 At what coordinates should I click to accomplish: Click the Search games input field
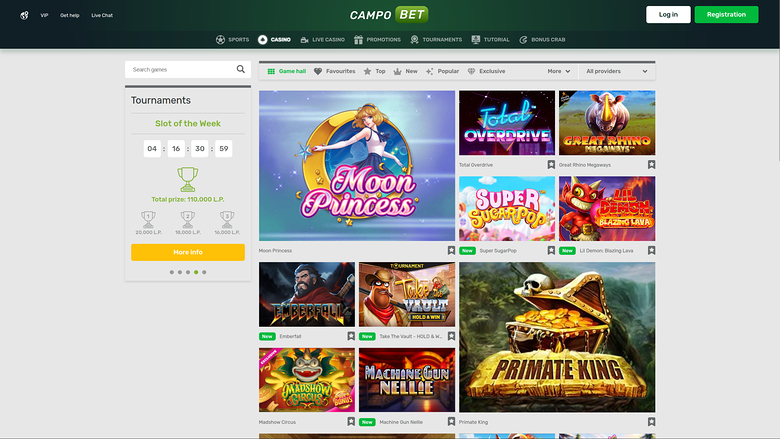[188, 69]
